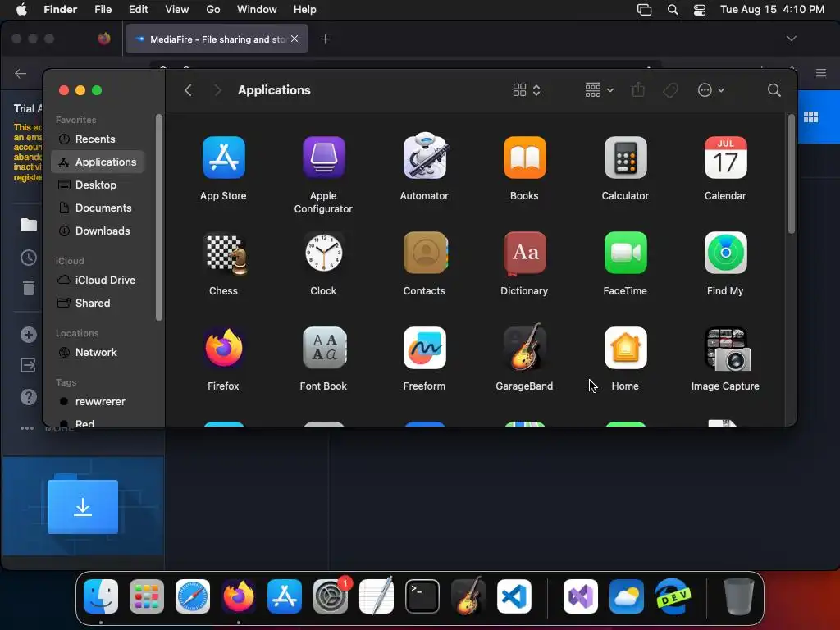Click the MediaFire download folder thumbnail
This screenshot has width=840, height=630.
83,505
